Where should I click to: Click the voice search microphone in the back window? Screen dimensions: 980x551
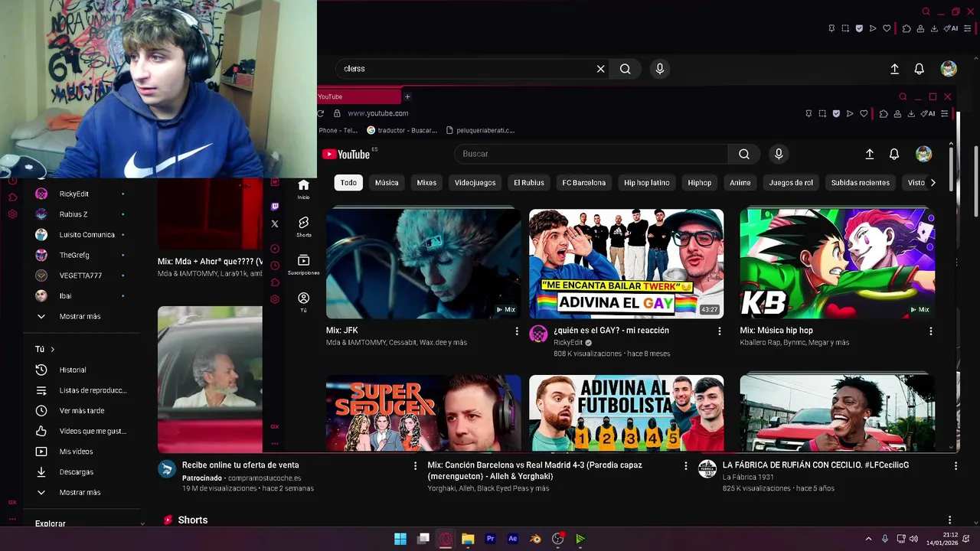pos(660,69)
